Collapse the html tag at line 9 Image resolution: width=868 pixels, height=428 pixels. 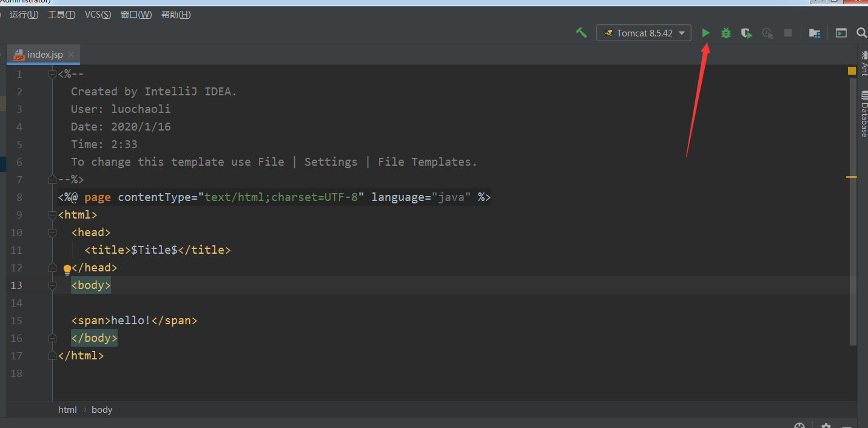(x=52, y=215)
